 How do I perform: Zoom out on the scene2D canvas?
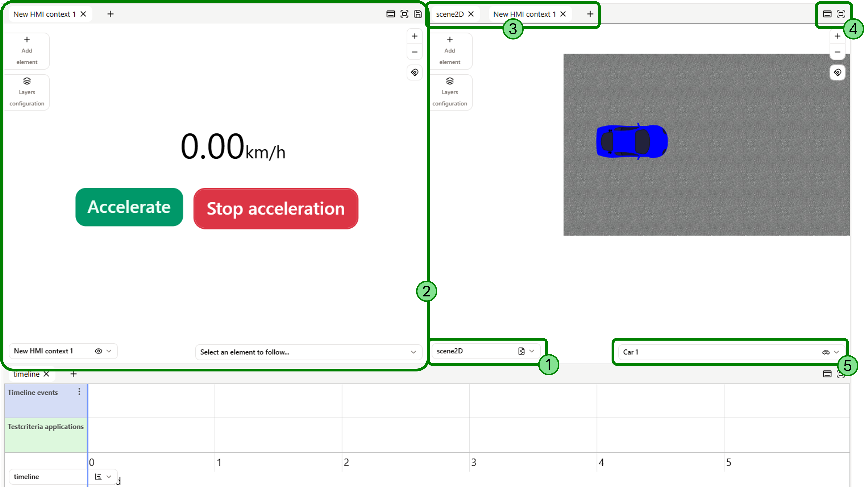point(837,52)
